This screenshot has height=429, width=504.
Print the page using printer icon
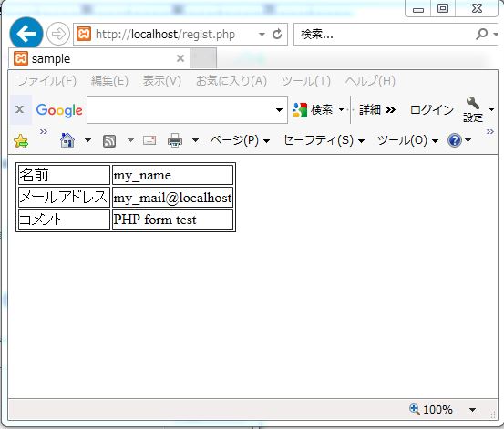click(175, 140)
